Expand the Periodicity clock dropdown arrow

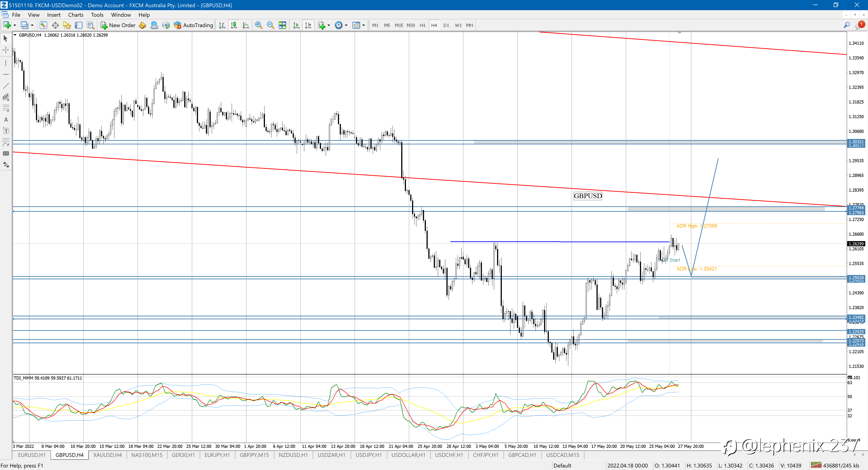[x=346, y=25]
